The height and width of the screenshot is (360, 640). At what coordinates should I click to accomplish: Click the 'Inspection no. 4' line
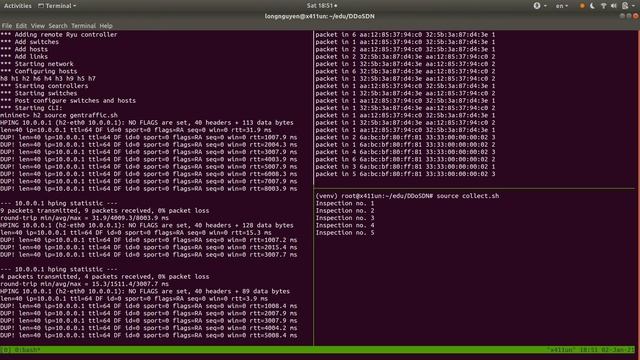[x=345, y=226]
